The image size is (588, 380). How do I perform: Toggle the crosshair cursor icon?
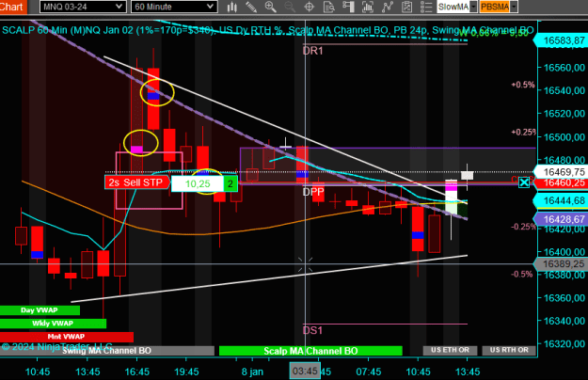(309, 7)
